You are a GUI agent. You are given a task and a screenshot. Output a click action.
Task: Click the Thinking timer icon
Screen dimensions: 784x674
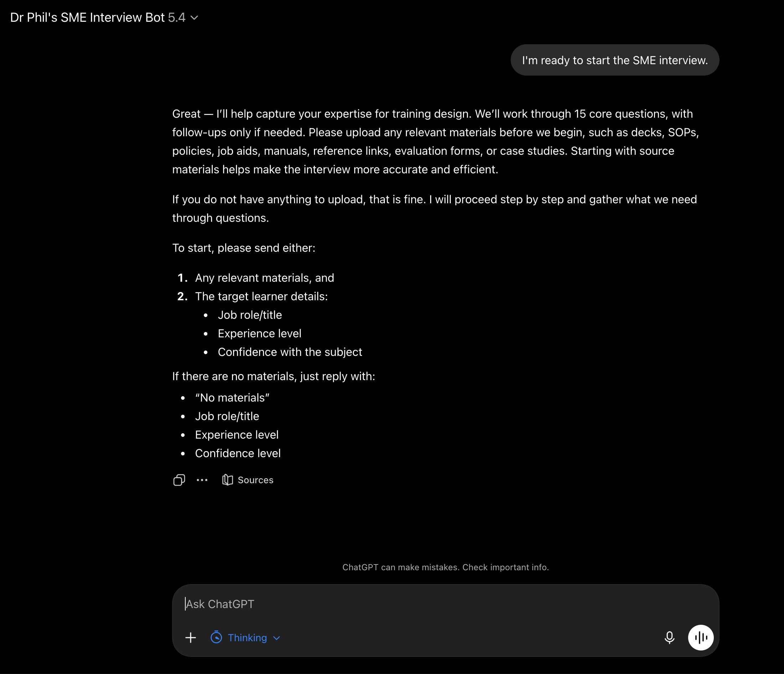216,637
